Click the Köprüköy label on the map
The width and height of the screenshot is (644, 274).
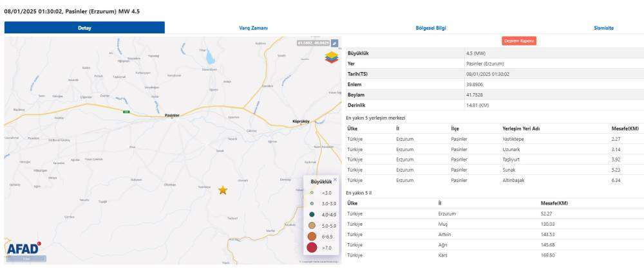(301, 121)
